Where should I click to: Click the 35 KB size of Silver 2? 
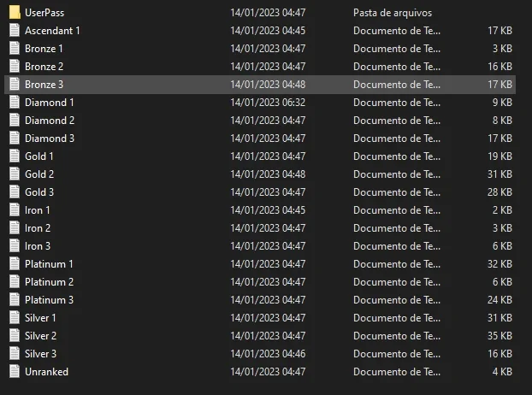coord(499,336)
